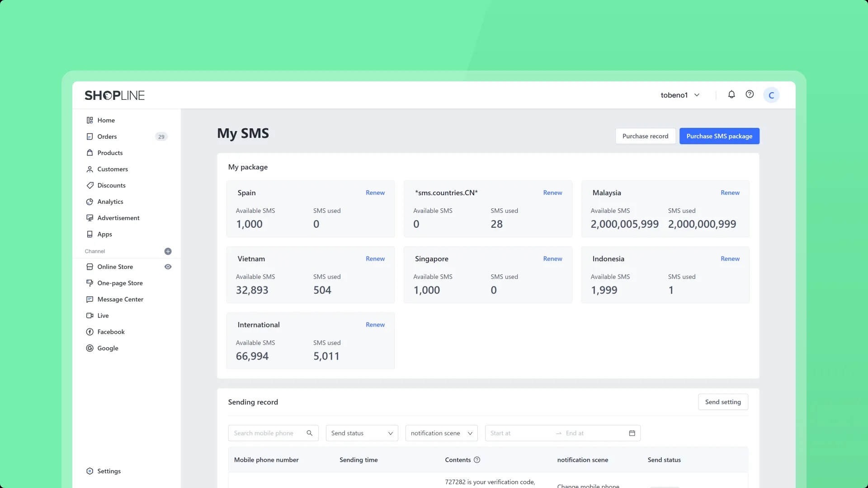Click the SHOPLINE logo

point(115,95)
